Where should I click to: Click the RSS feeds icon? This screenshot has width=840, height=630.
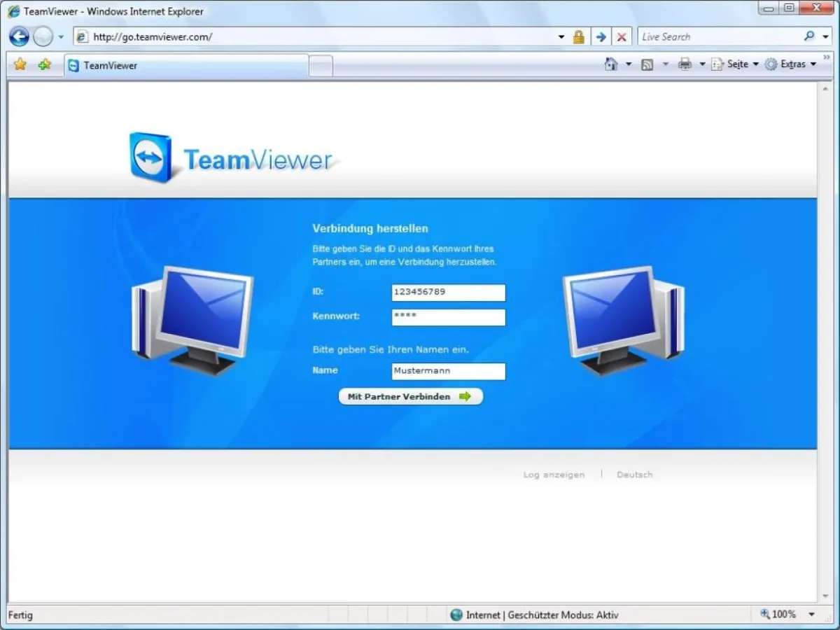tap(647, 64)
